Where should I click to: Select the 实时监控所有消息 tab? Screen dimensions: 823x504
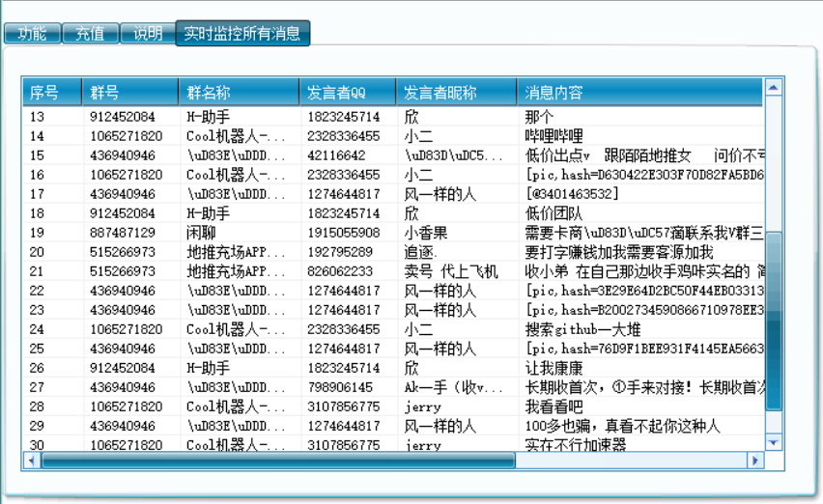point(242,34)
